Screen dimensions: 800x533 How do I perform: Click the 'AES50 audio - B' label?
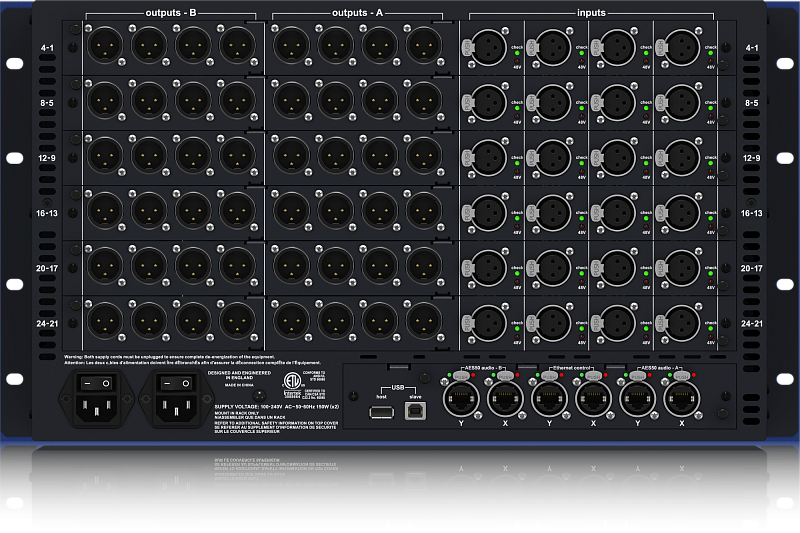click(483, 368)
